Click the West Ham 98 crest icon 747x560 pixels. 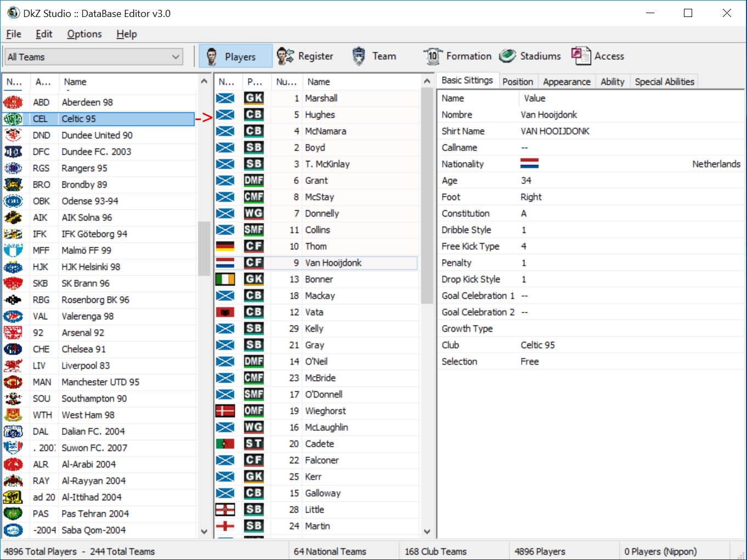pos(13,415)
